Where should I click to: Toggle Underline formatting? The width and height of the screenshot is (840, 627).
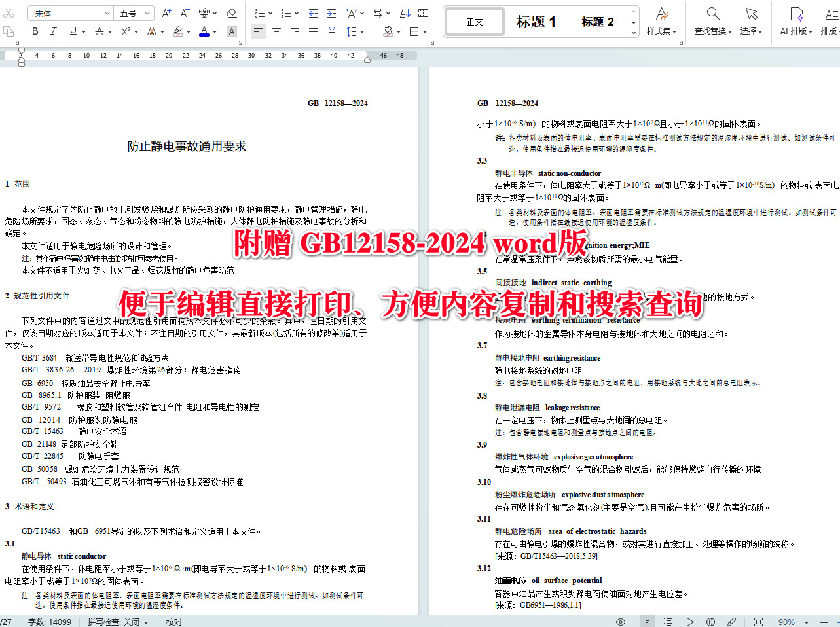73,31
